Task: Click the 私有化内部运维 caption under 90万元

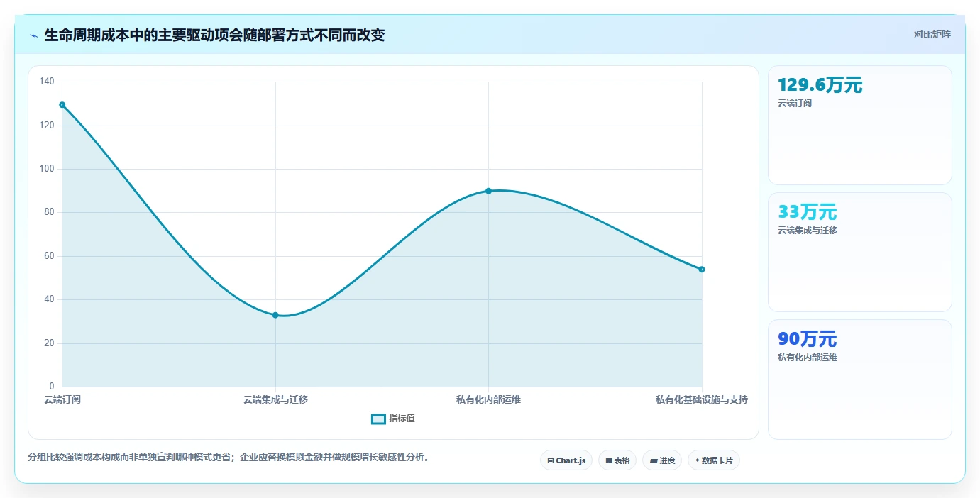Action: tap(808, 358)
